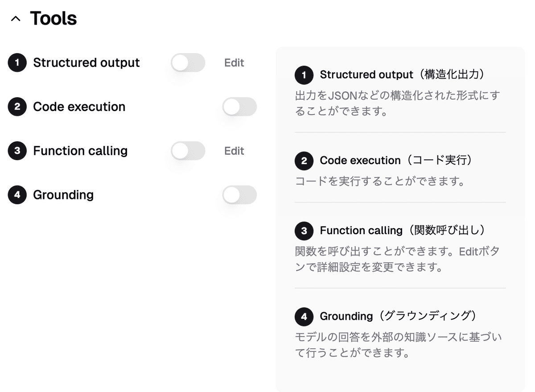Click badge number 4 beside Grounding toggle
The image size is (535, 392).
coord(17,195)
